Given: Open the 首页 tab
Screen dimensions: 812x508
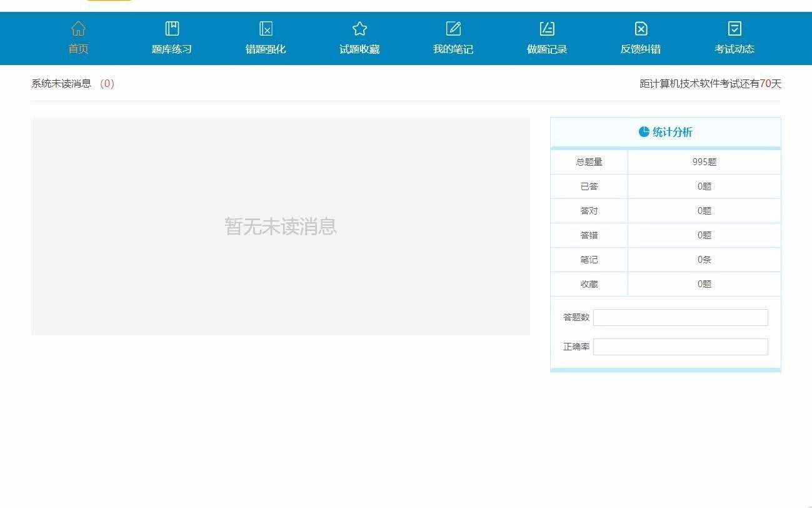Looking at the screenshot, I should 78,49.
